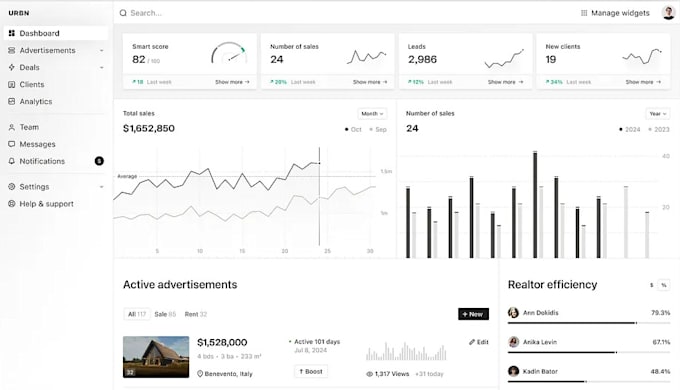Select the All 117 filter tab
The height and width of the screenshot is (390, 680).
137,314
